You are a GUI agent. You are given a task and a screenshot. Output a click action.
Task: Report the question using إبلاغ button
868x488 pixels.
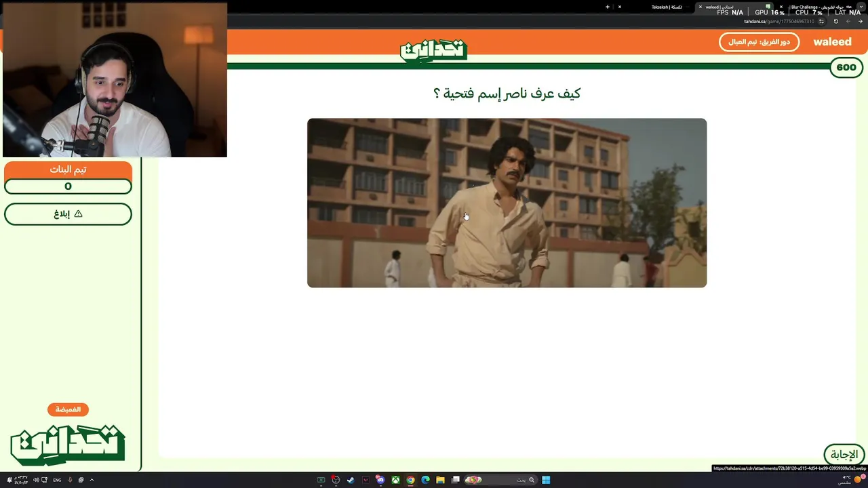(x=68, y=214)
